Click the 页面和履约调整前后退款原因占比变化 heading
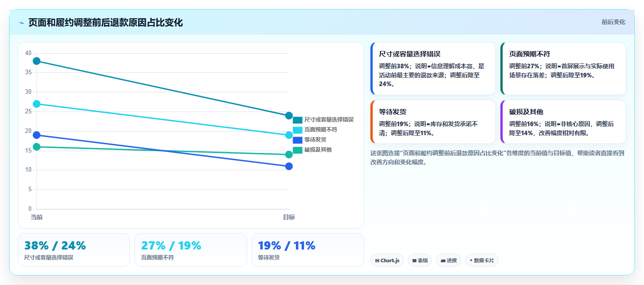This screenshot has width=644, height=285. pos(105,22)
